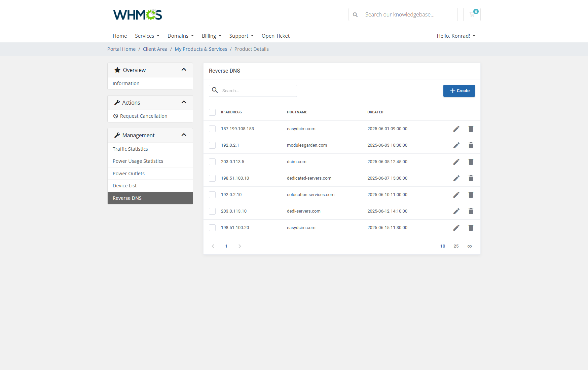
Task: Open the Services dropdown menu
Action: click(147, 36)
